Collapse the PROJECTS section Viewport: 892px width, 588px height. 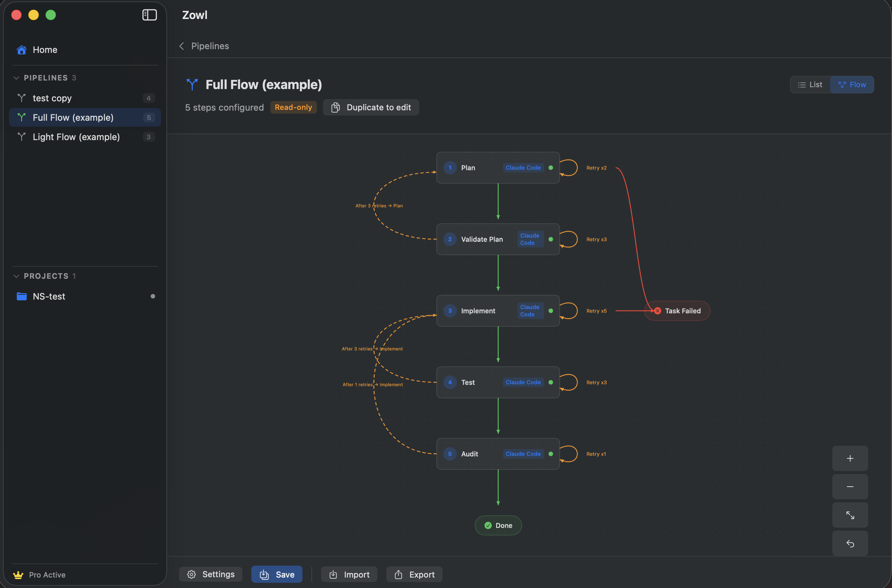click(16, 276)
